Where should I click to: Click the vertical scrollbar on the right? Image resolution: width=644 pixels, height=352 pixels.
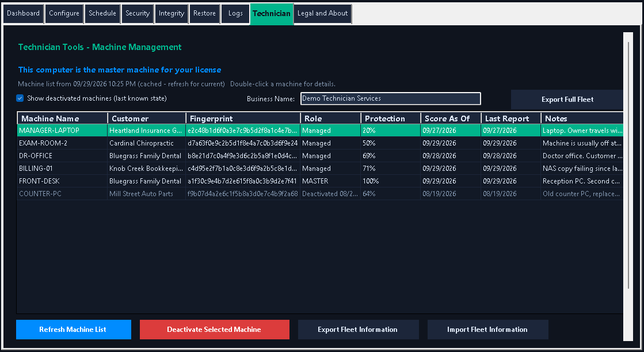point(628,187)
